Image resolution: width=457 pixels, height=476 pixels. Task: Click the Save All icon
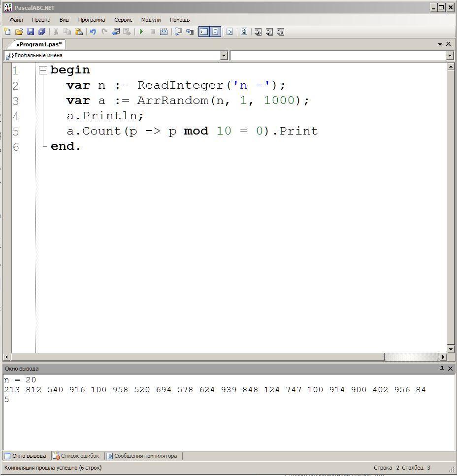[x=42, y=32]
